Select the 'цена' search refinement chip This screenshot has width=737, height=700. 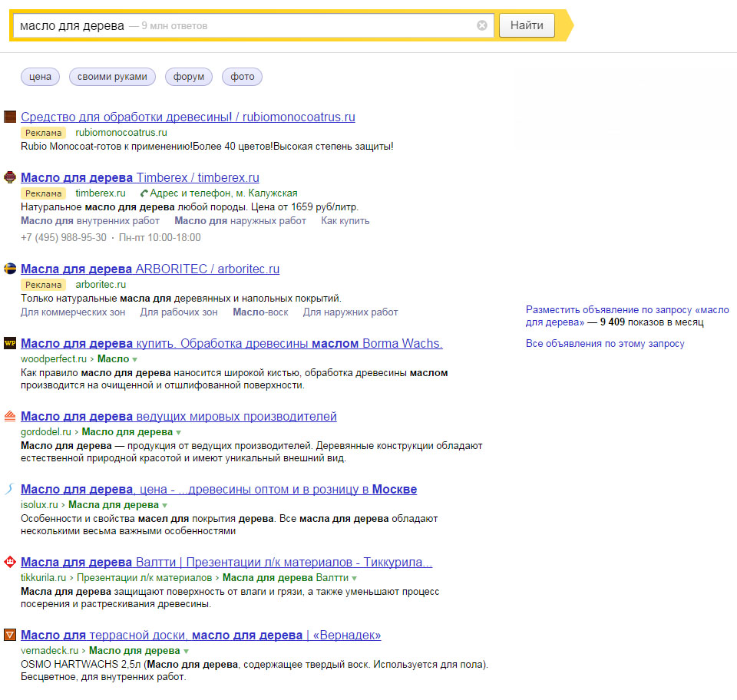pos(41,77)
